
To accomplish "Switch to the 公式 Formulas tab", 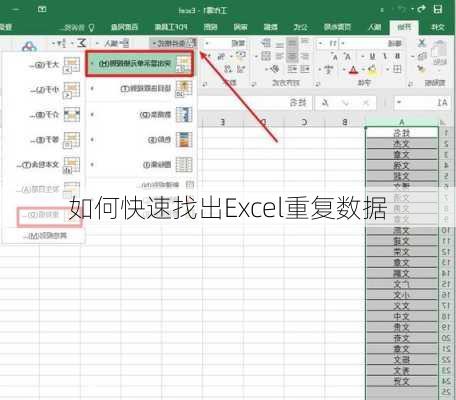I will (x=301, y=27).
